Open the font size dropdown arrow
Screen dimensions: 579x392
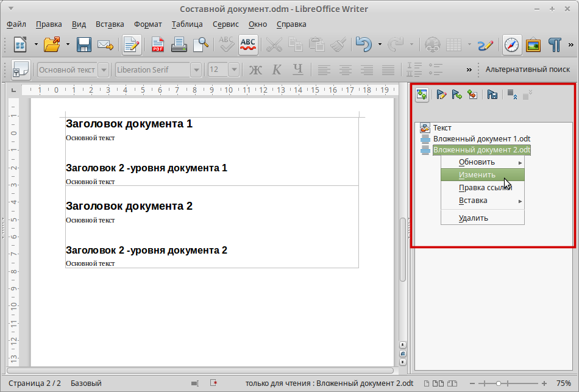234,69
